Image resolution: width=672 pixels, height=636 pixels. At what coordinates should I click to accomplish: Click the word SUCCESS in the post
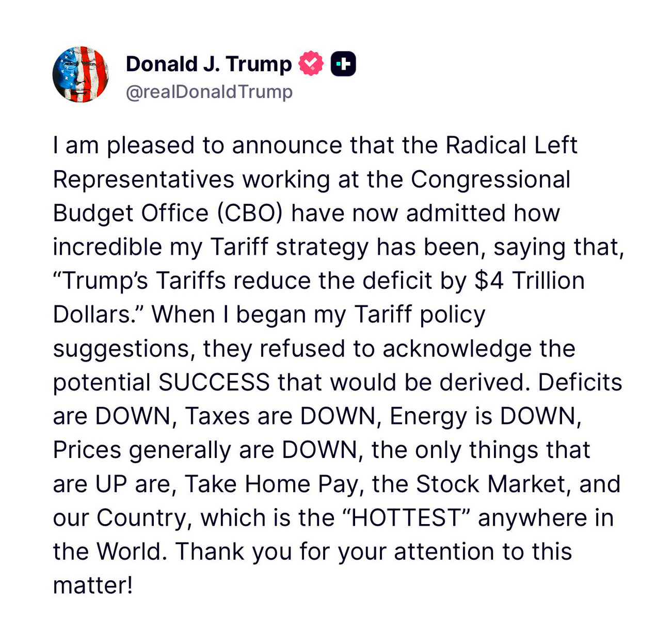coord(214,383)
